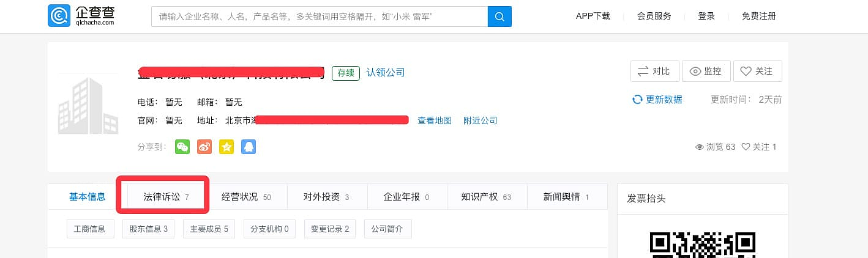
Task: Click the company building placeholder image
Action: [x=88, y=105]
